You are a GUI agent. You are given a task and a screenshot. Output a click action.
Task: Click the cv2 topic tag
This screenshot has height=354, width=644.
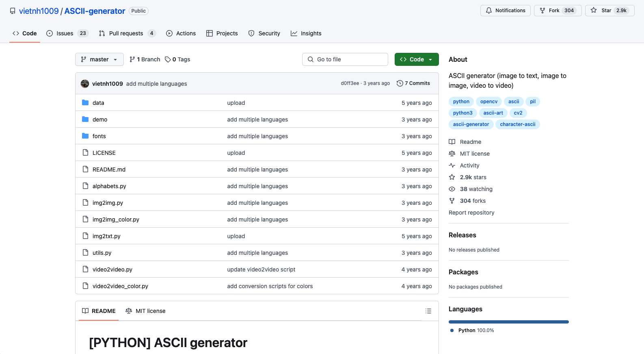(x=518, y=113)
